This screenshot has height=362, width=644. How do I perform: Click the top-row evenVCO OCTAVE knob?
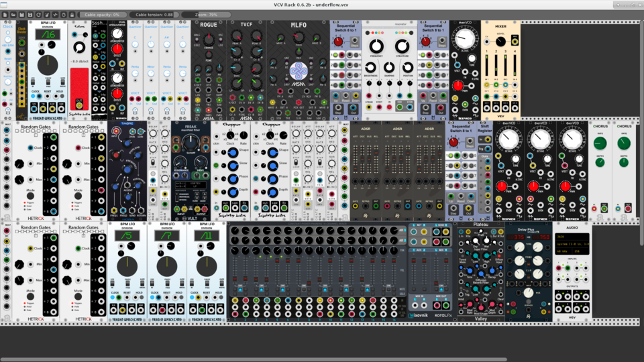pos(465,39)
